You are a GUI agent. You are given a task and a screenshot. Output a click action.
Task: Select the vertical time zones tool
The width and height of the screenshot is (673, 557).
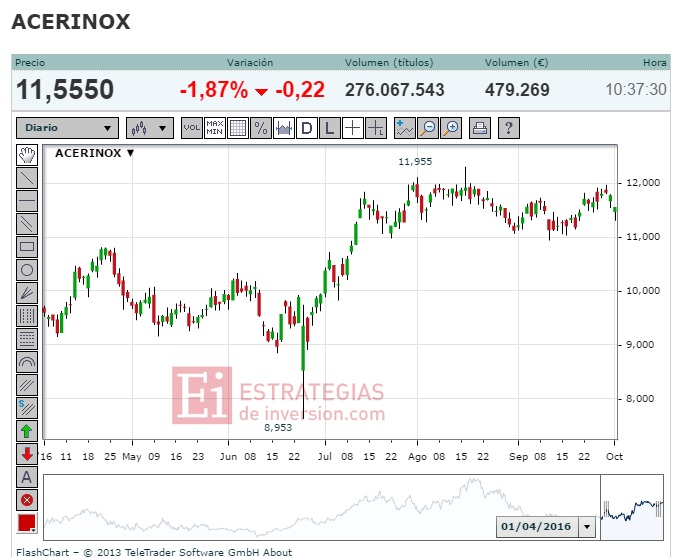pyautogui.click(x=27, y=316)
